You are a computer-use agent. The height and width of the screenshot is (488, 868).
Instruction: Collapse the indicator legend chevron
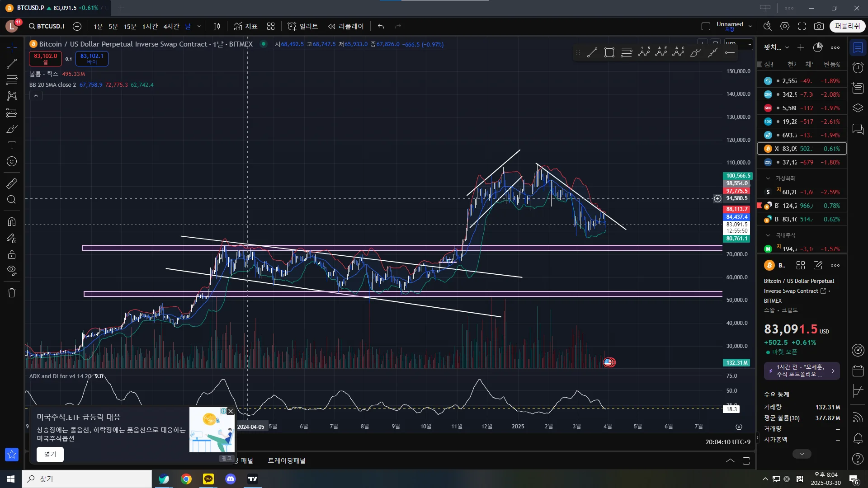(x=36, y=95)
